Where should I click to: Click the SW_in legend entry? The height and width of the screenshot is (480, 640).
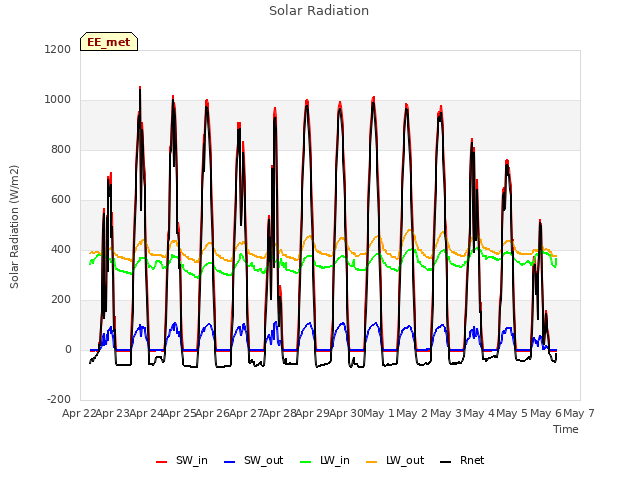[182, 460]
